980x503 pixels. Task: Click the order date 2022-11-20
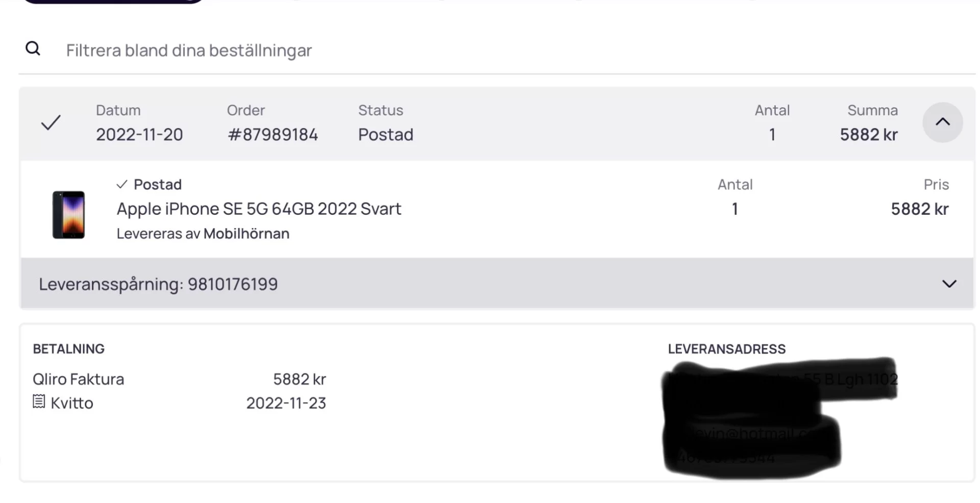click(139, 135)
